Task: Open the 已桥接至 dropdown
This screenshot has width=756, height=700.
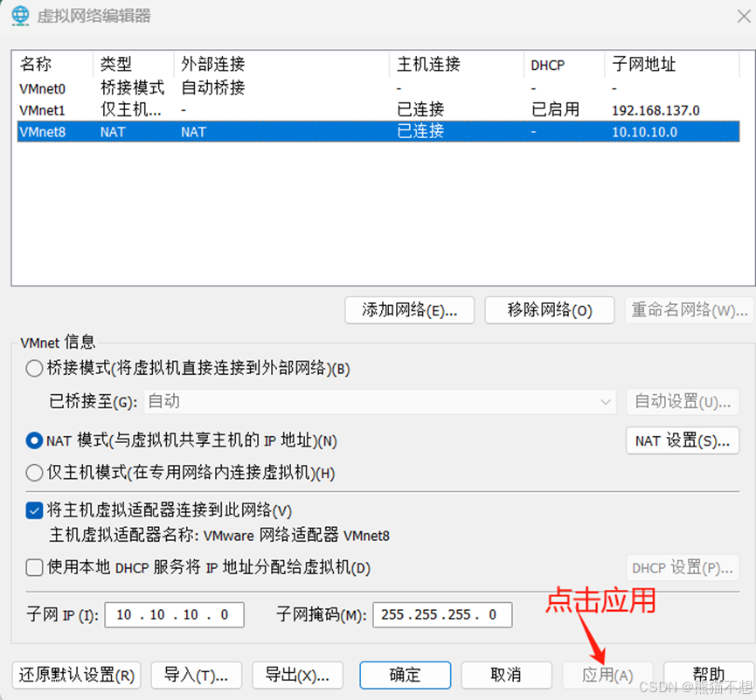Action: (x=380, y=402)
